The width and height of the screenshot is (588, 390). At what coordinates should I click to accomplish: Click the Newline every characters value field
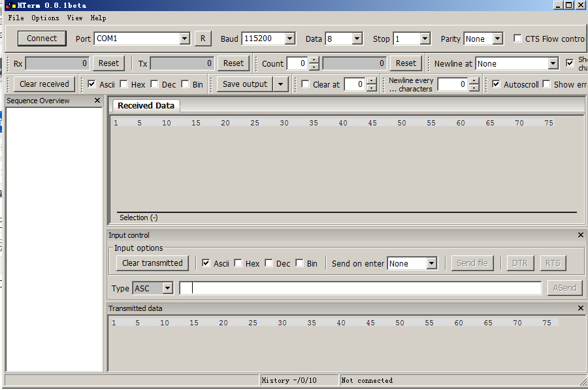pos(453,84)
